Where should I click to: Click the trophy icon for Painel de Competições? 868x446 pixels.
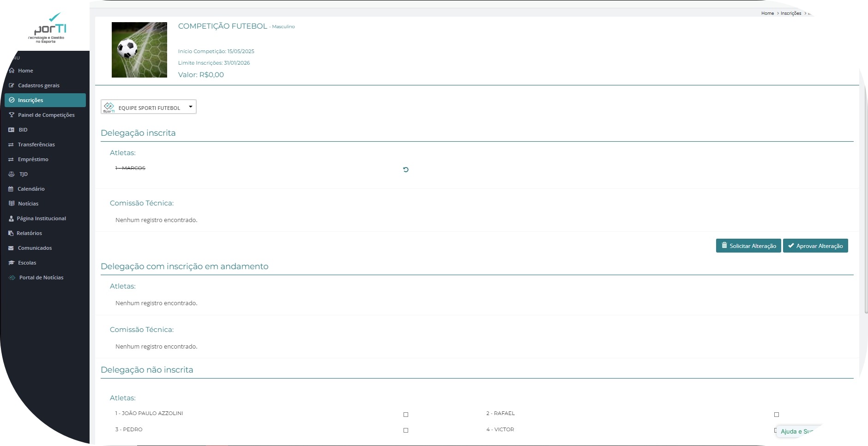(12, 115)
